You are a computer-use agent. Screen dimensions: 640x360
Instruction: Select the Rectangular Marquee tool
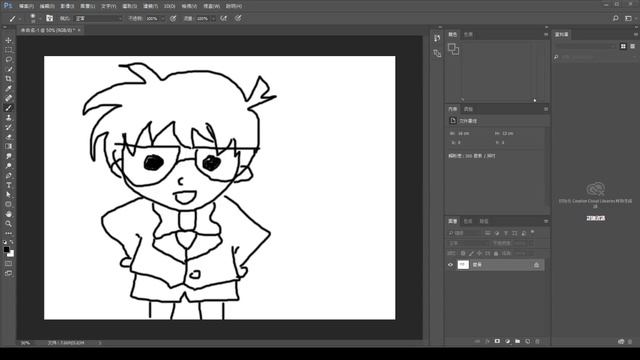click(x=8, y=50)
